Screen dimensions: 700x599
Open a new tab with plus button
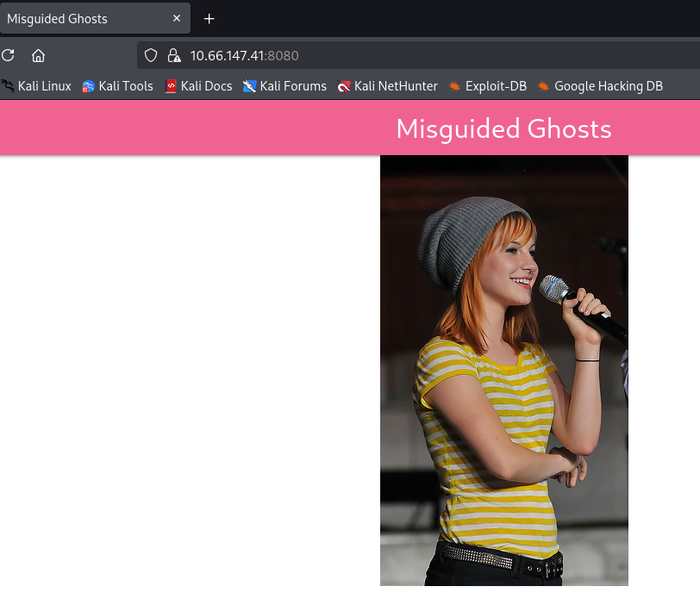pos(209,18)
